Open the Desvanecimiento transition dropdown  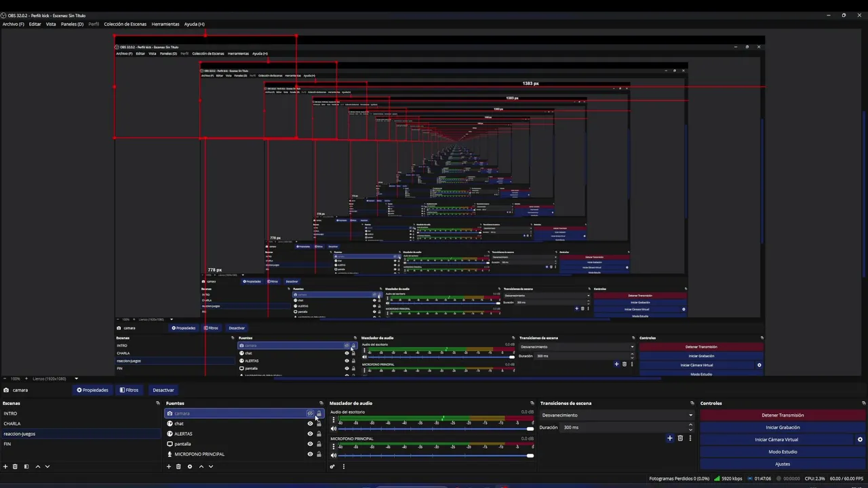617,415
